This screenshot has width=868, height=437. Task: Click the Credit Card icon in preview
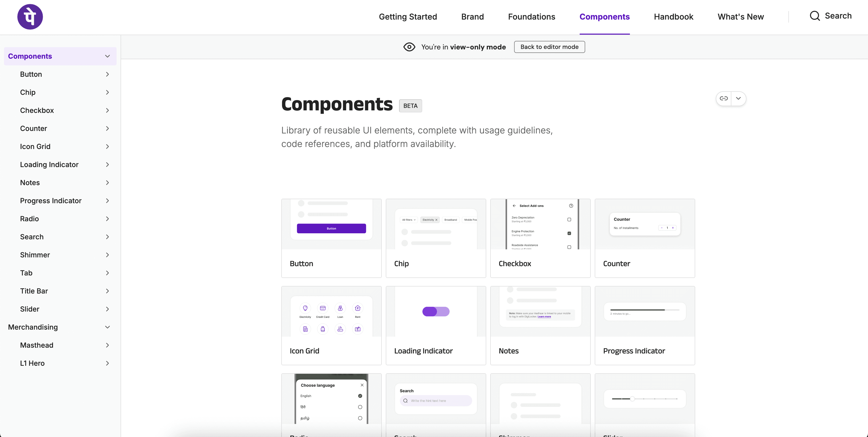click(322, 308)
